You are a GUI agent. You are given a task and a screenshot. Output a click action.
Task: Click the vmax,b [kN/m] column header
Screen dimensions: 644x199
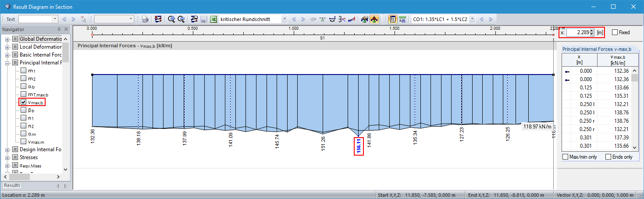point(617,60)
